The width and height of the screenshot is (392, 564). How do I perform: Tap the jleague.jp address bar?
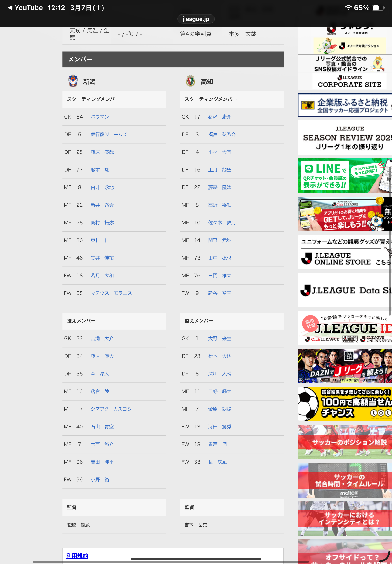pyautogui.click(x=196, y=19)
